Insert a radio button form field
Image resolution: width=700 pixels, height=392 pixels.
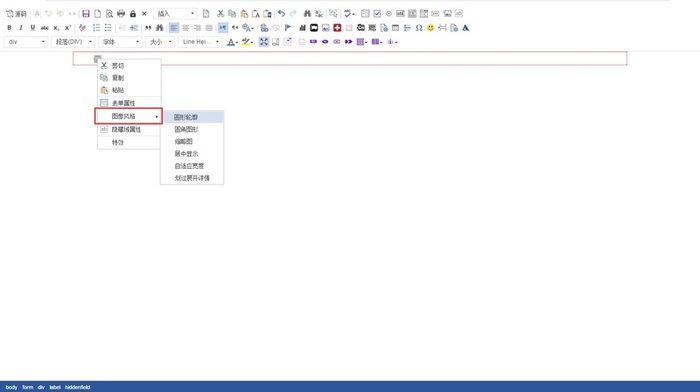pos(388,14)
